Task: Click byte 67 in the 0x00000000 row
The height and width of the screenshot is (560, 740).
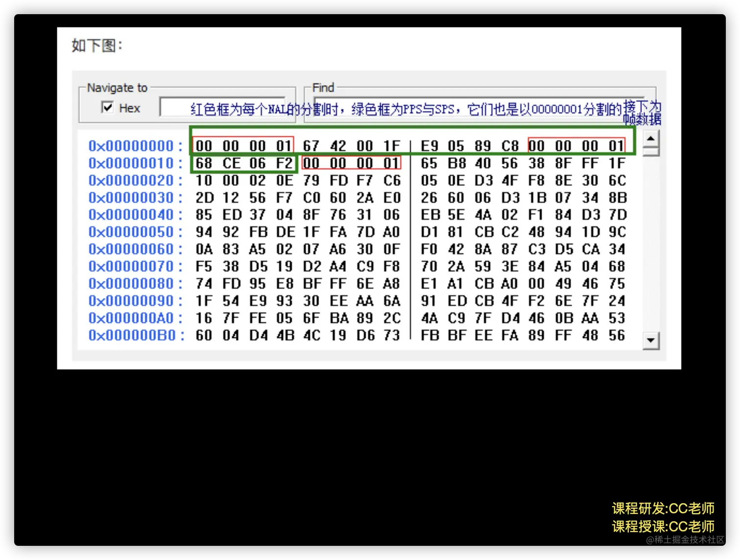Action: [x=311, y=146]
